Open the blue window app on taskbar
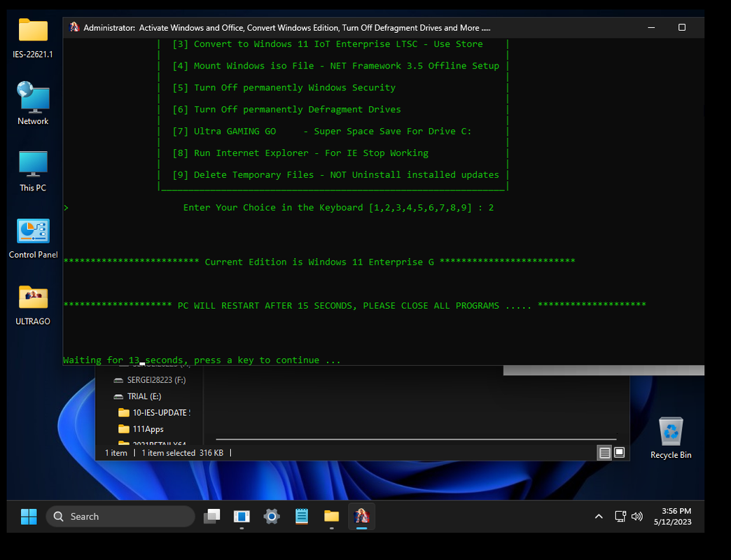Viewport: 731px width, 560px height. 242,516
